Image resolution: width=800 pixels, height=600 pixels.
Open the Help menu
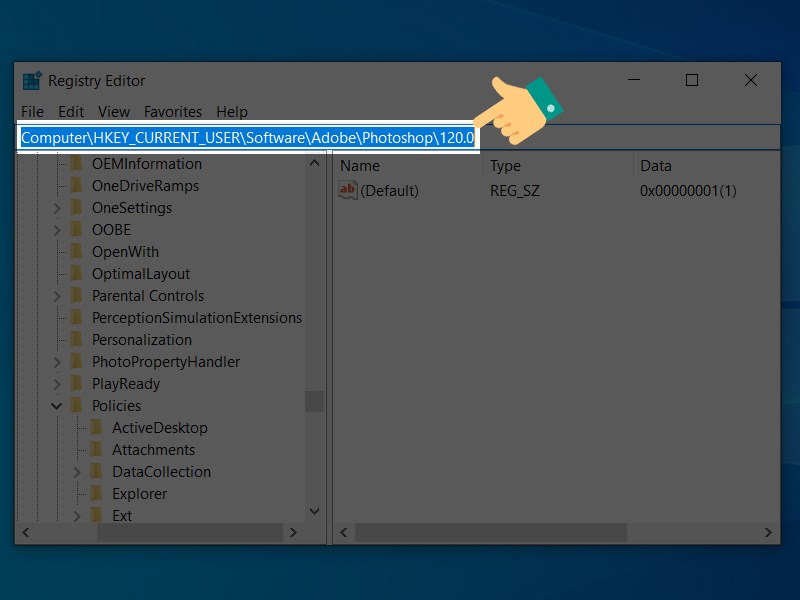[x=232, y=112]
